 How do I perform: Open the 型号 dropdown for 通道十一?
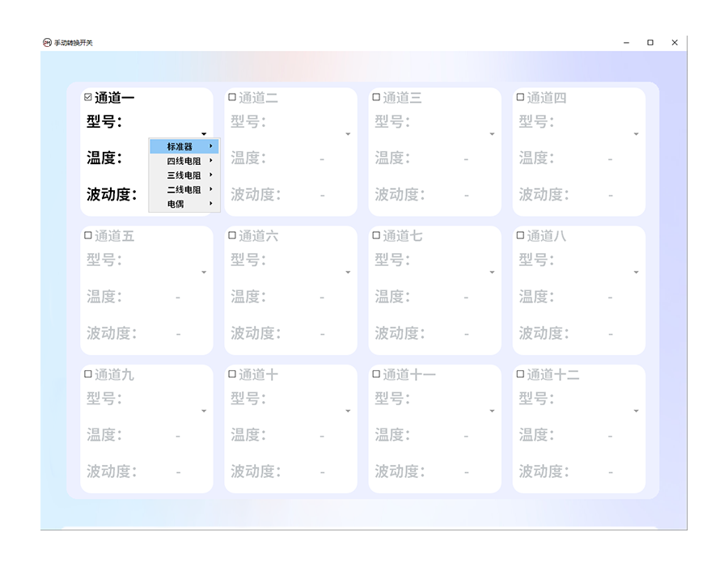click(492, 412)
